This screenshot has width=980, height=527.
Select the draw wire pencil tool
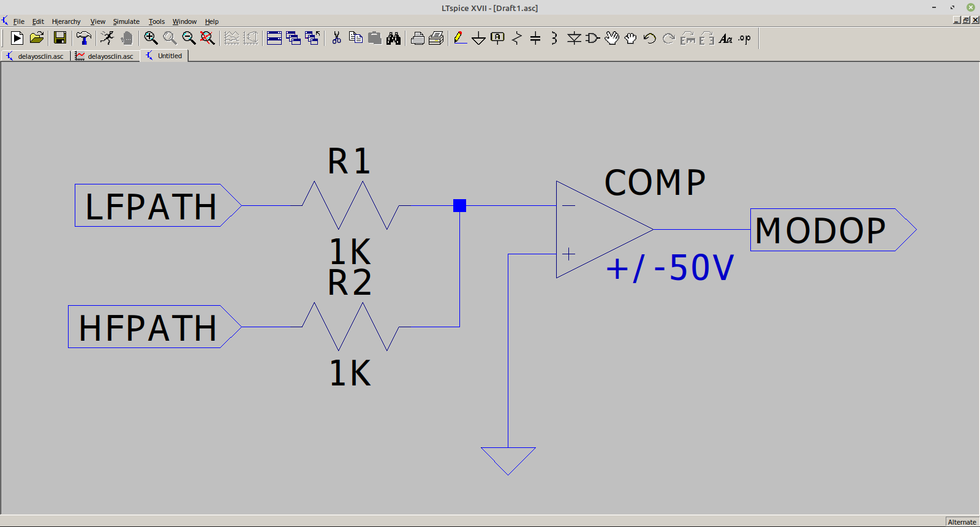[460, 38]
